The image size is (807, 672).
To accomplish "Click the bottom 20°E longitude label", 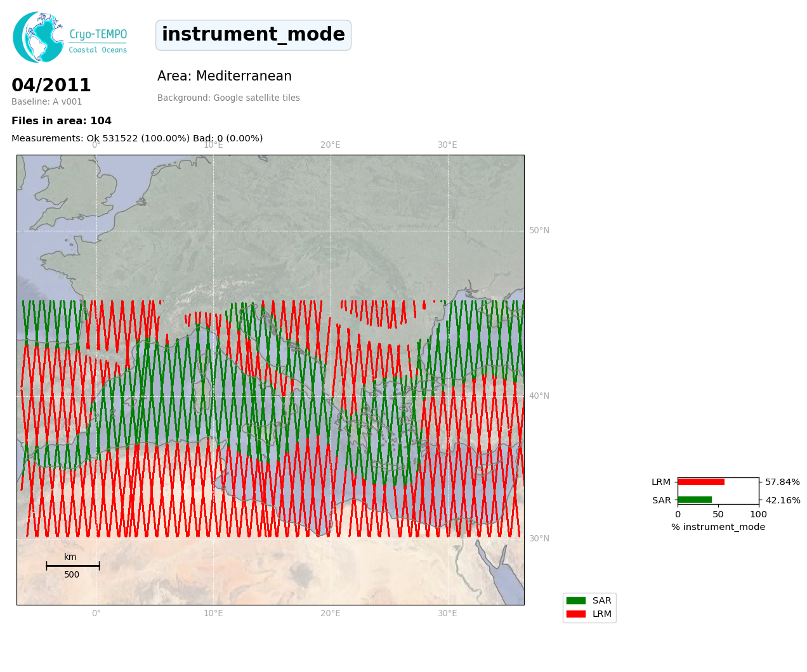I will coord(331,614).
